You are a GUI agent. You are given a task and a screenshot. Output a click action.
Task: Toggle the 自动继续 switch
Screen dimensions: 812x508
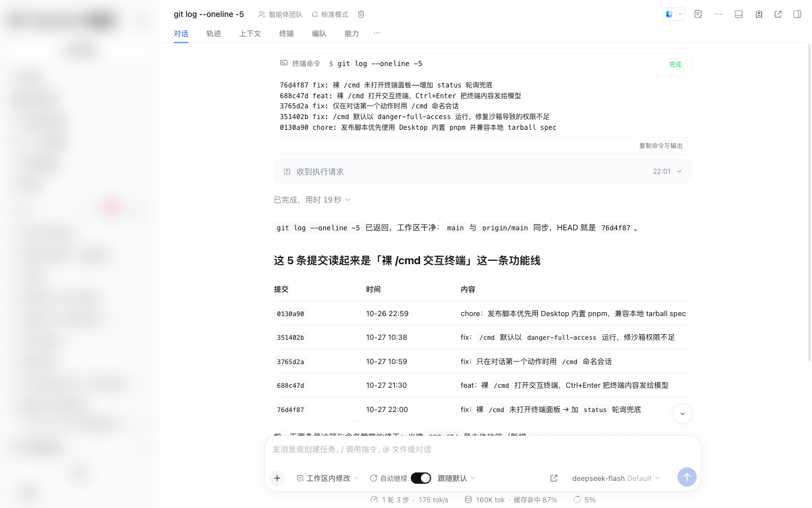click(x=421, y=478)
